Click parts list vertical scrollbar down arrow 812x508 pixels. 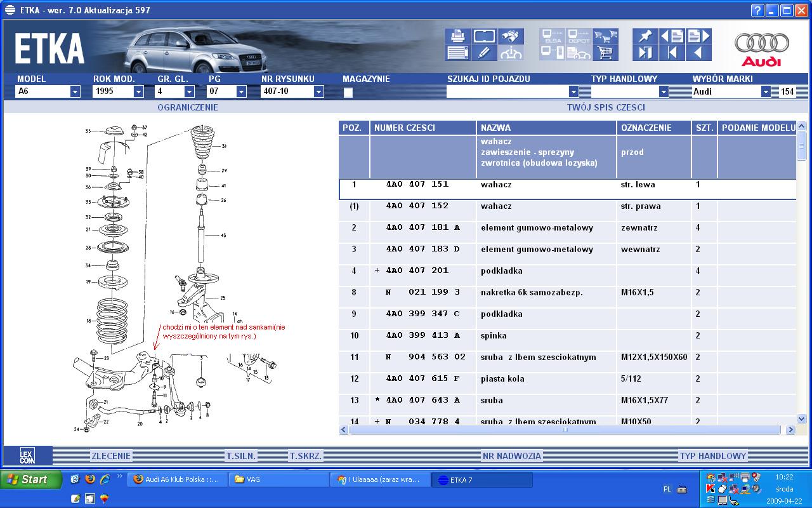click(801, 419)
